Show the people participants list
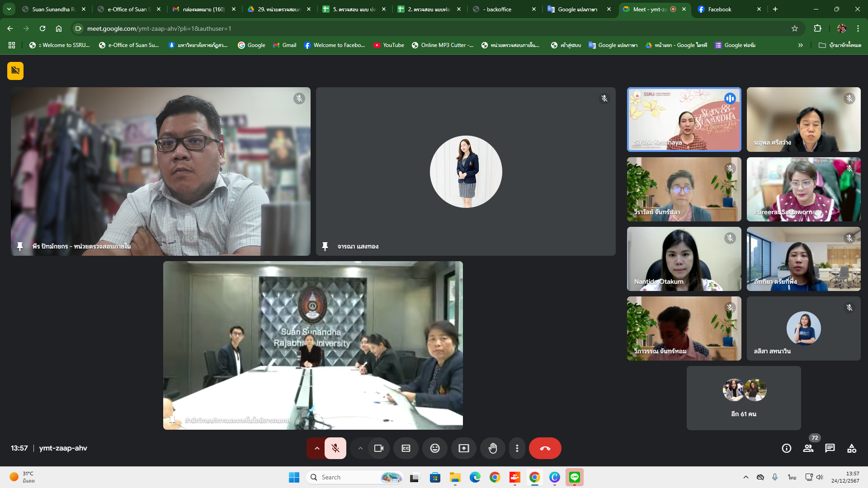 click(x=808, y=448)
